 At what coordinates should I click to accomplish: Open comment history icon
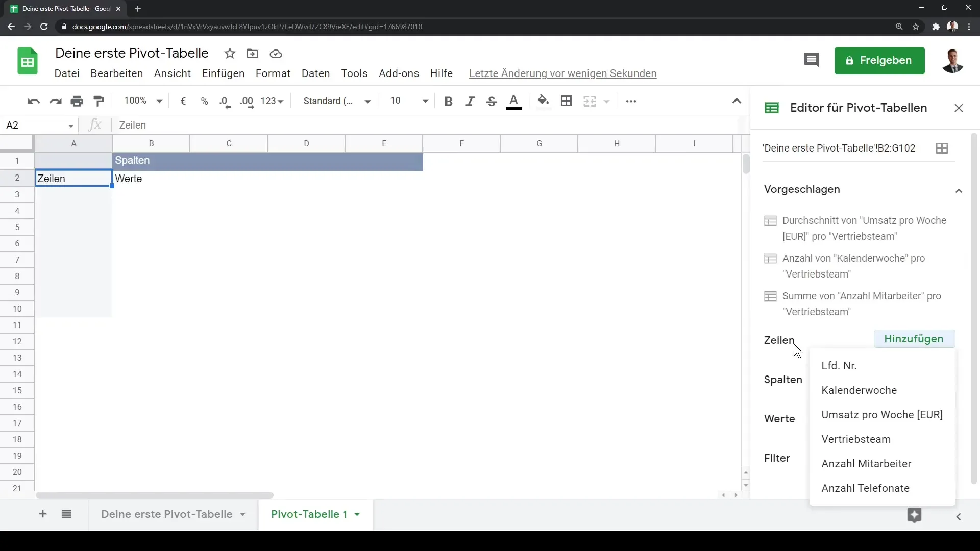click(x=812, y=61)
